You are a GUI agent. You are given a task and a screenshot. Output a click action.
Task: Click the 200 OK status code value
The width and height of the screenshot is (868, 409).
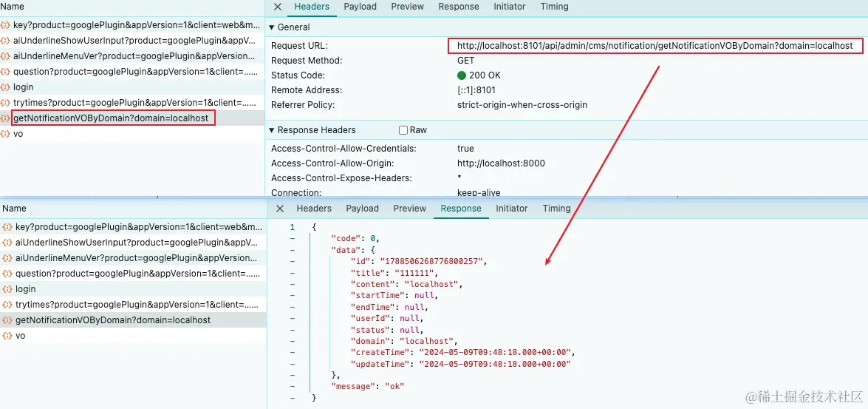pyautogui.click(x=485, y=75)
